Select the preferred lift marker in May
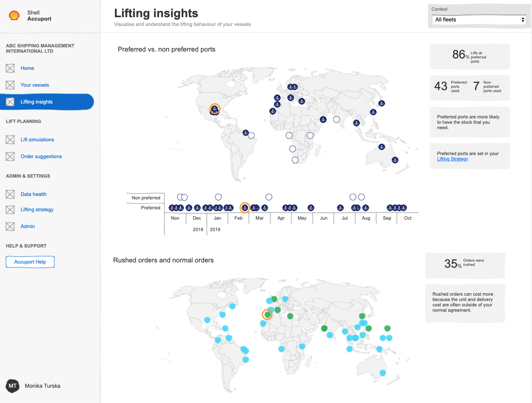The width and height of the screenshot is (532, 403). tap(311, 207)
